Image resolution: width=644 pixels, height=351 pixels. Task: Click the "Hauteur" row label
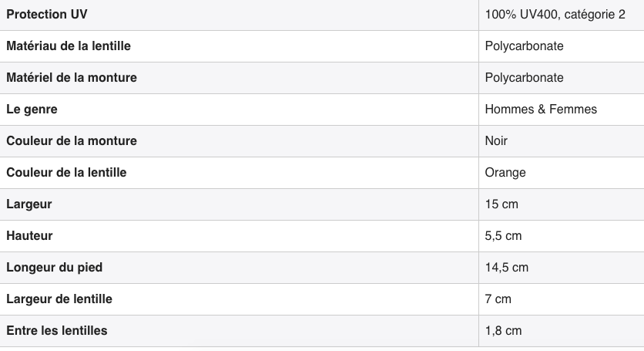29,236
